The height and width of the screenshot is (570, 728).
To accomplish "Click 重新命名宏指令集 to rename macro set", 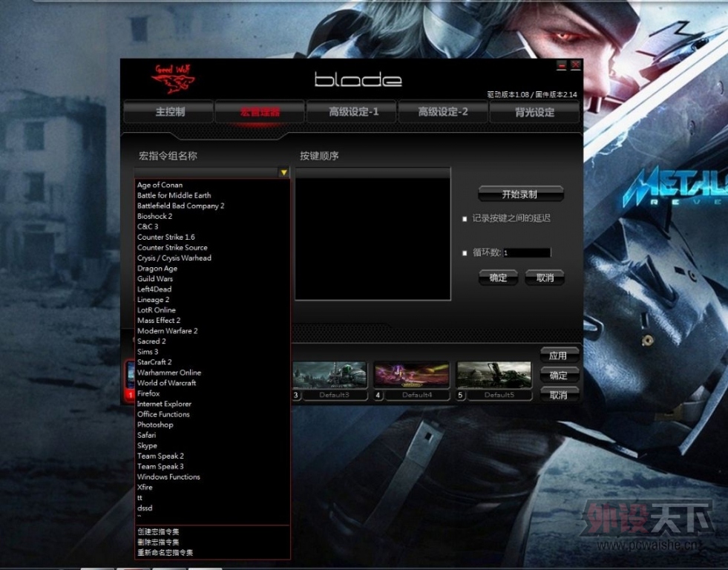I will (165, 553).
